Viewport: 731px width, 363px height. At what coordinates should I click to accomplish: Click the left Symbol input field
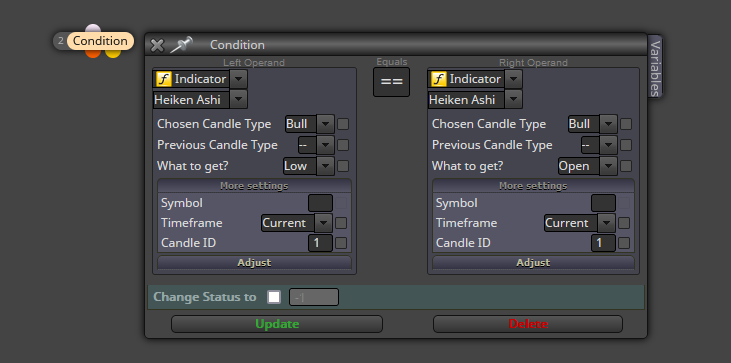(x=320, y=203)
